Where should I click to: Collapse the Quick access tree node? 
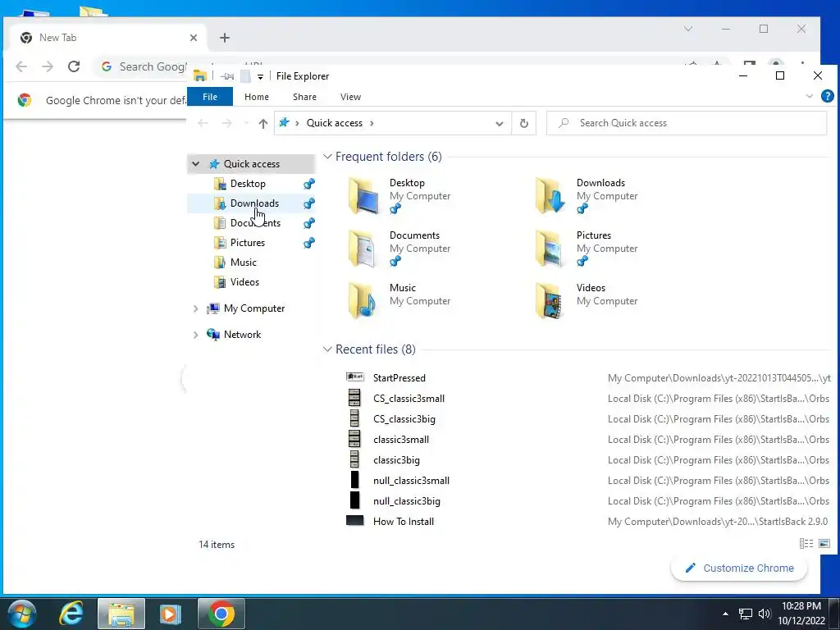tap(195, 164)
